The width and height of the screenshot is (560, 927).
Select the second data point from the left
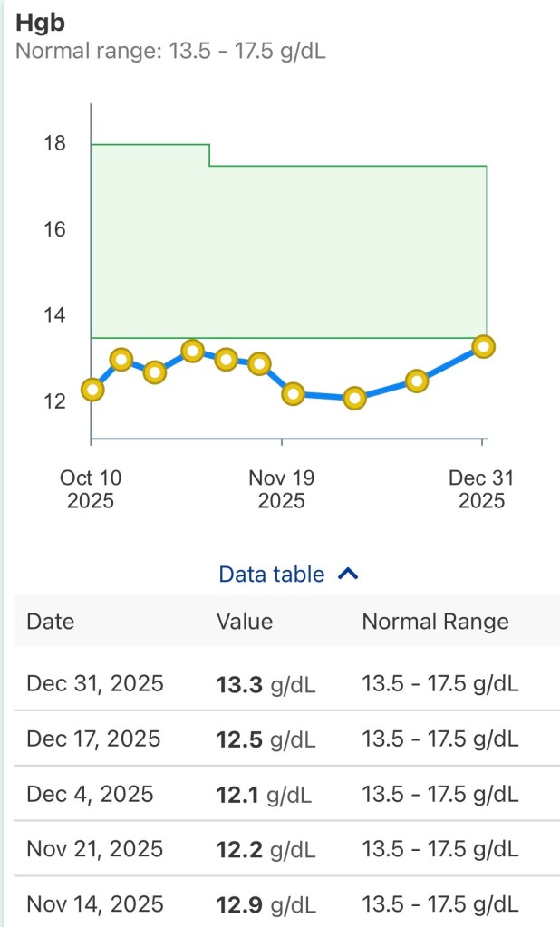(120, 360)
